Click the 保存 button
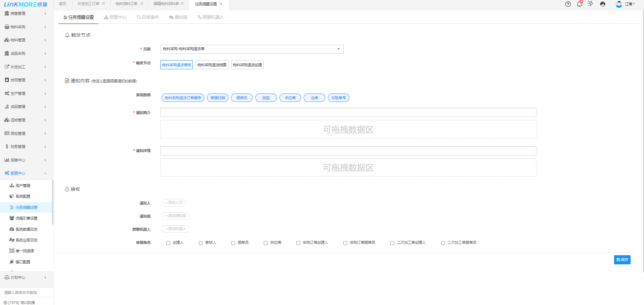Screen dimensions: 644x305 (622, 260)
